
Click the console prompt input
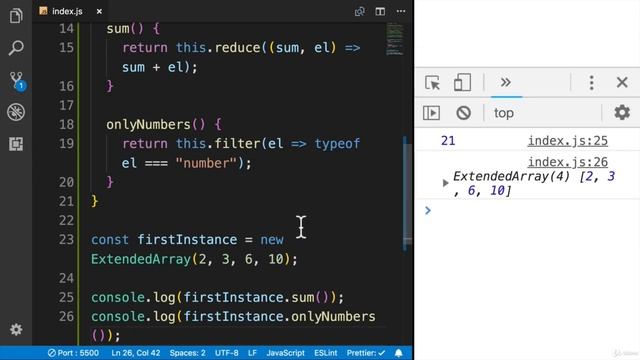(x=531, y=211)
